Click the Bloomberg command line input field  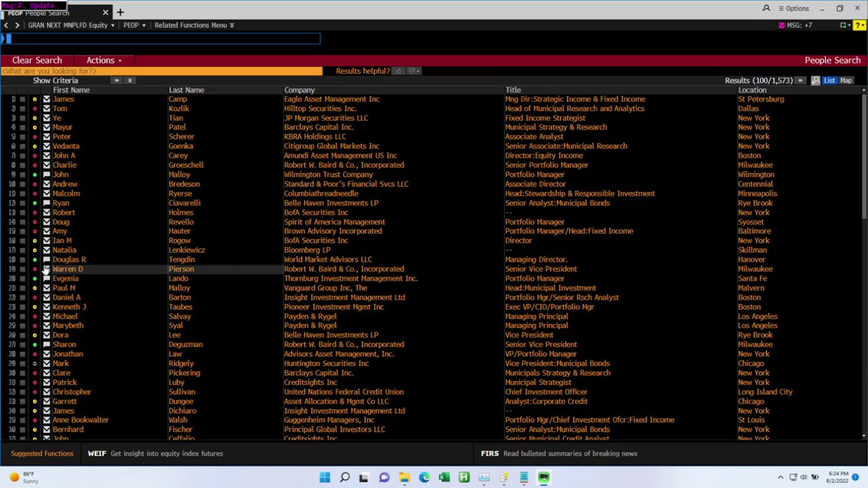point(163,39)
